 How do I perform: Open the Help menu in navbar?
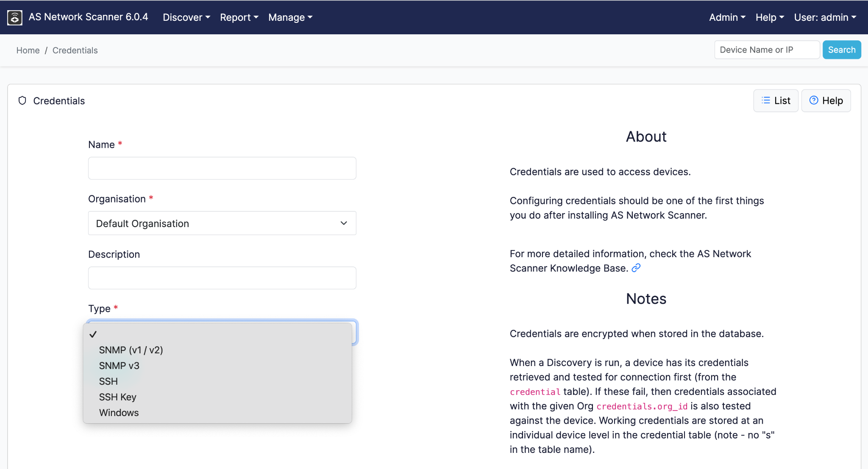pyautogui.click(x=770, y=17)
